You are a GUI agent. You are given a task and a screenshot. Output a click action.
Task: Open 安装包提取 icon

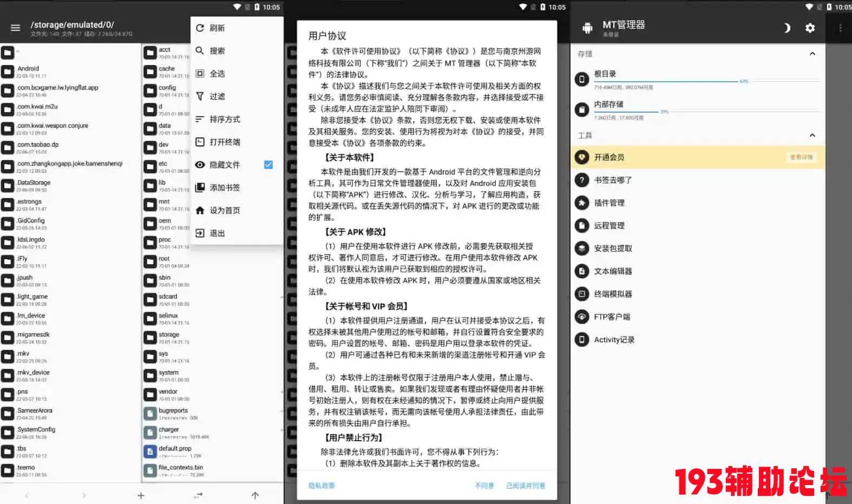click(x=582, y=248)
